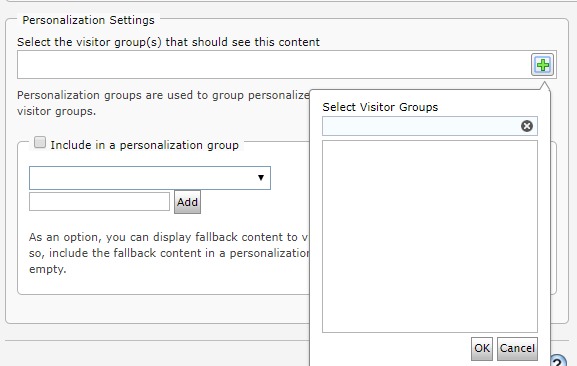Screen dimensions: 577x366
Task: Click the 'Select the visitor group(s)' label text
Action: click(x=168, y=42)
